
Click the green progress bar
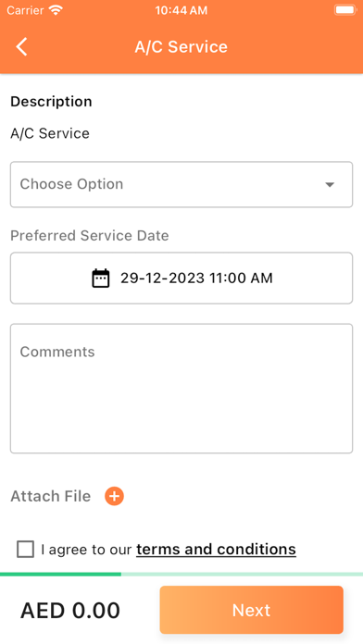60,574
